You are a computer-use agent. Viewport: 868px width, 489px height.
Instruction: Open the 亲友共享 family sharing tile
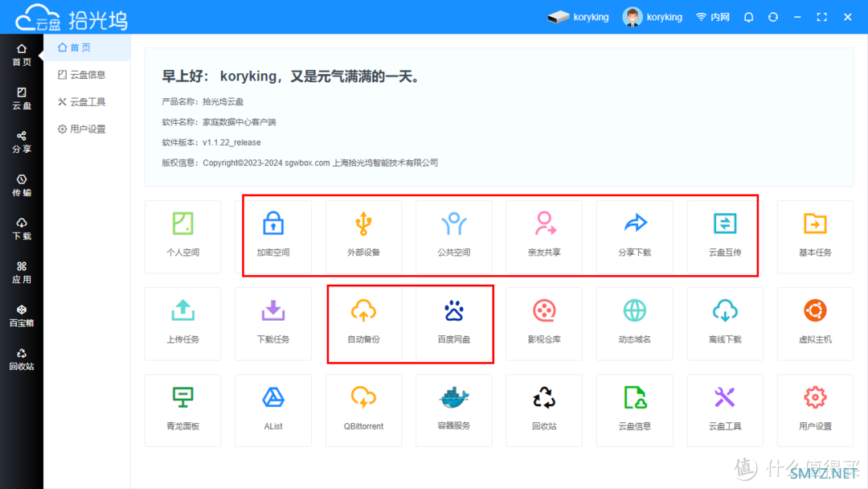pyautogui.click(x=544, y=236)
